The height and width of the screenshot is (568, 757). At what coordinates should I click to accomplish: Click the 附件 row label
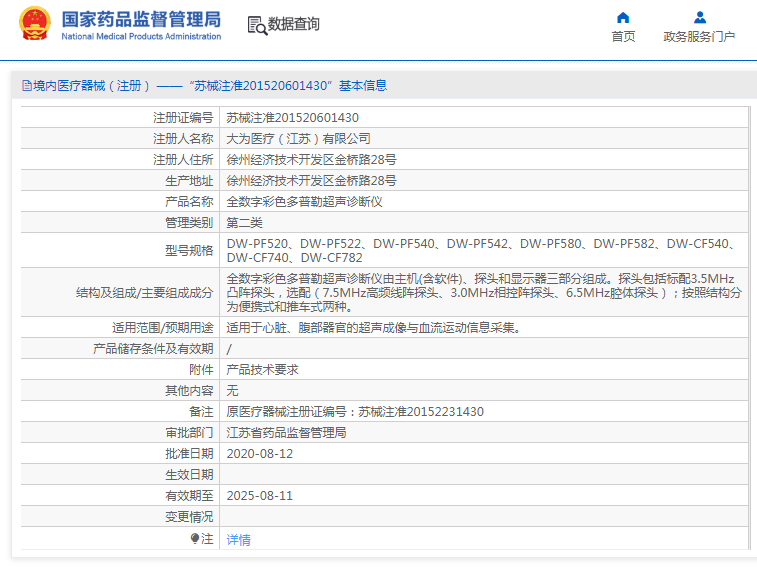point(201,370)
